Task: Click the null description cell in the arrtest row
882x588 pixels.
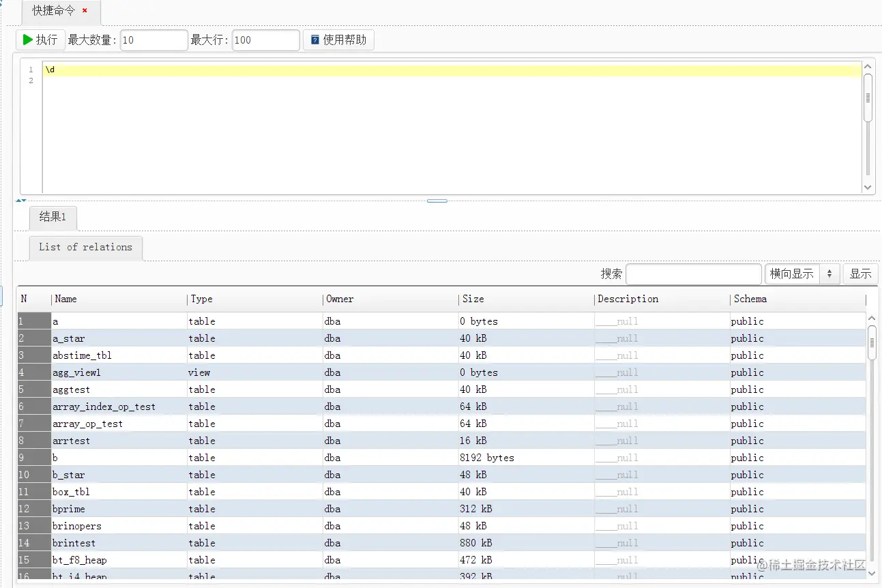Action: (662, 441)
